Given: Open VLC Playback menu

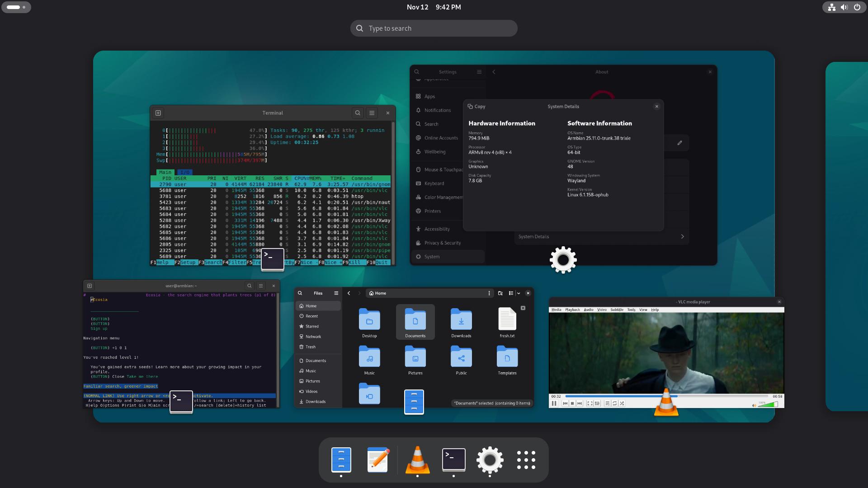Looking at the screenshot, I should pyautogui.click(x=572, y=310).
